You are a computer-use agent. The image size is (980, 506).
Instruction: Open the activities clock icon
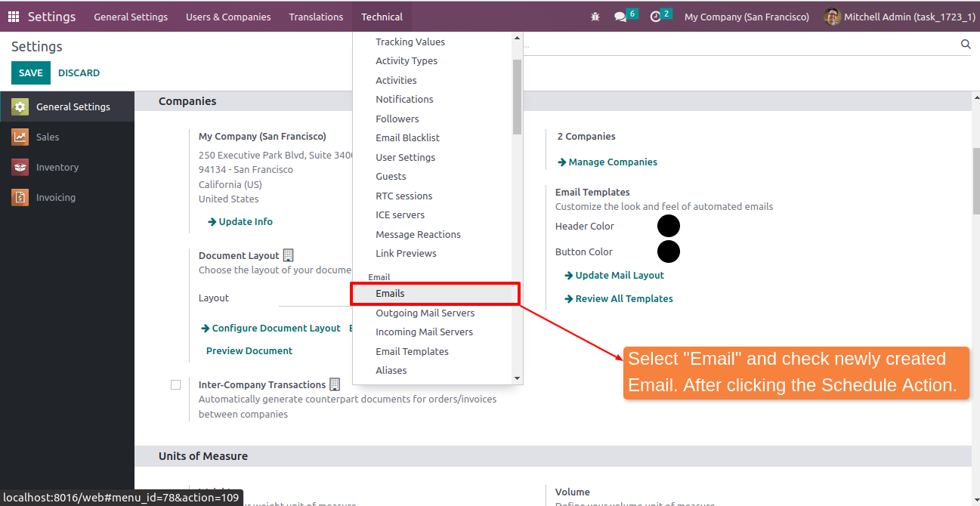(x=655, y=17)
